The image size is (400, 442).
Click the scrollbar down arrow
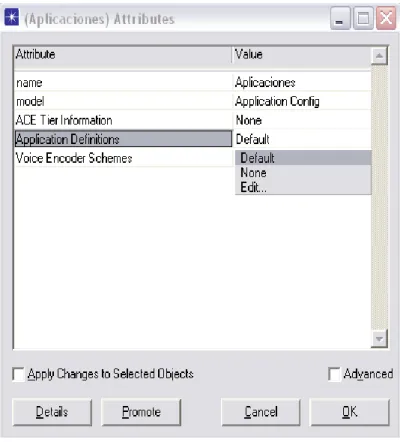pos(379,339)
